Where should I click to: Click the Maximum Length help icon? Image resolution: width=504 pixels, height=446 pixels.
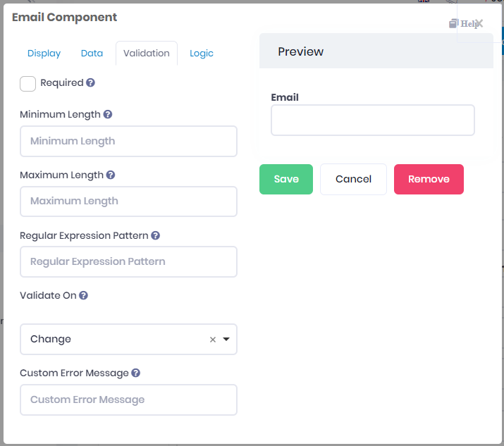pyautogui.click(x=111, y=175)
